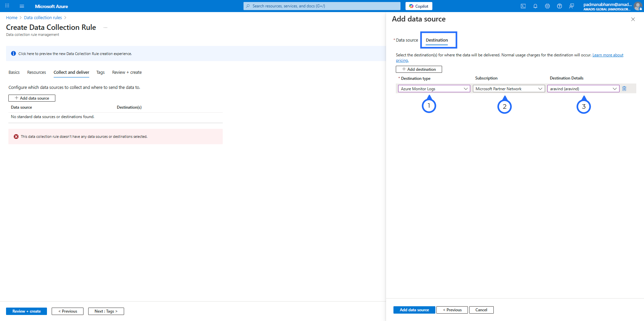The width and height of the screenshot is (644, 321).
Task: Expand the Destination type dropdown
Action: tap(434, 89)
